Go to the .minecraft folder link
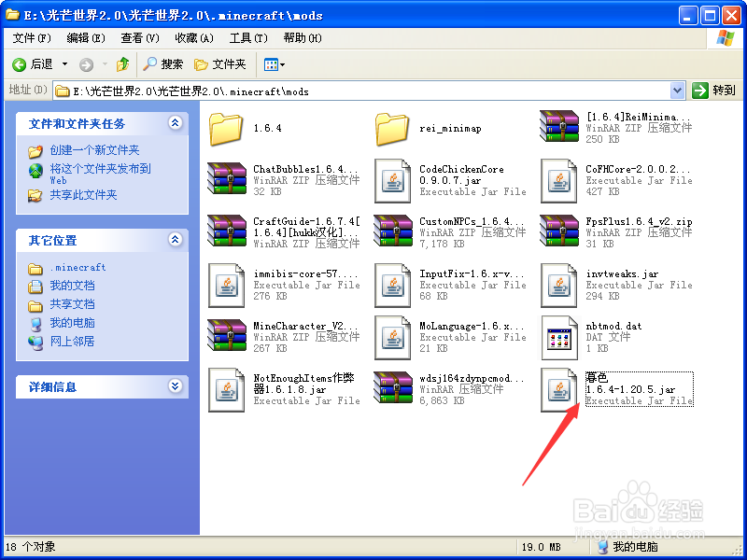Viewport: 747px width, 560px height. point(78,268)
